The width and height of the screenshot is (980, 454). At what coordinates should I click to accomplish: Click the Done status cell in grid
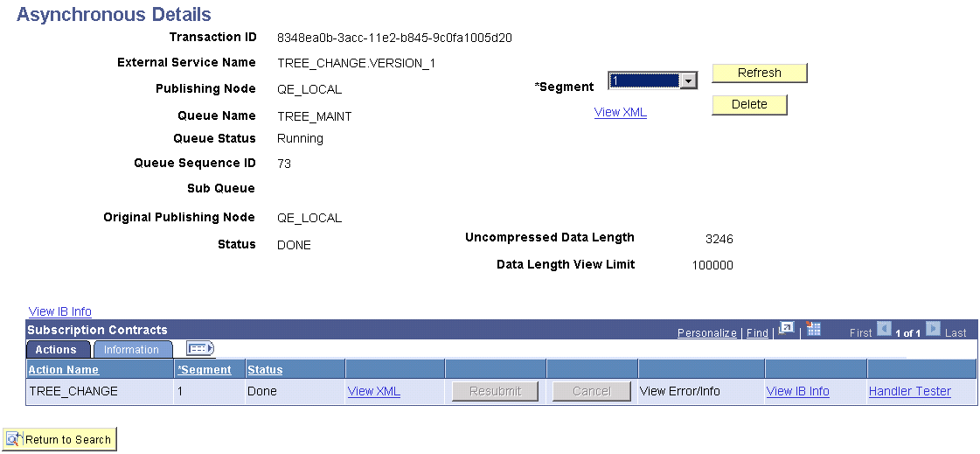(262, 392)
